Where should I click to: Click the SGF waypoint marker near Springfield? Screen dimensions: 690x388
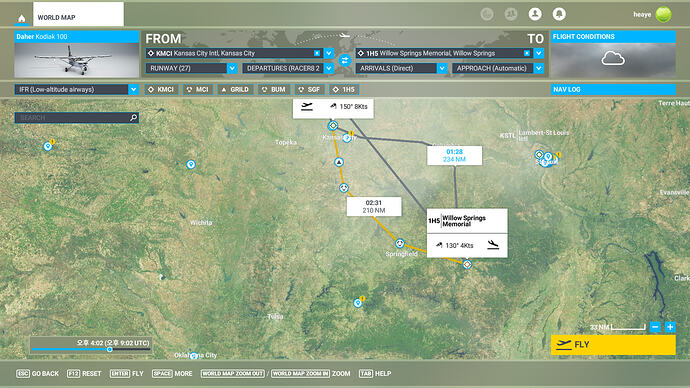tap(400, 243)
